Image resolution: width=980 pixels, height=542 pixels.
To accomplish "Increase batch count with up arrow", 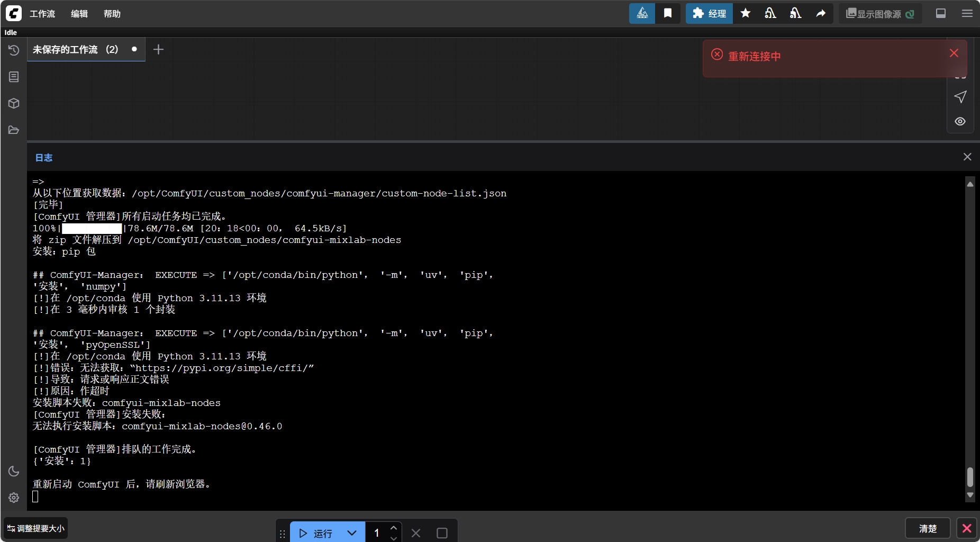I will coord(394,528).
